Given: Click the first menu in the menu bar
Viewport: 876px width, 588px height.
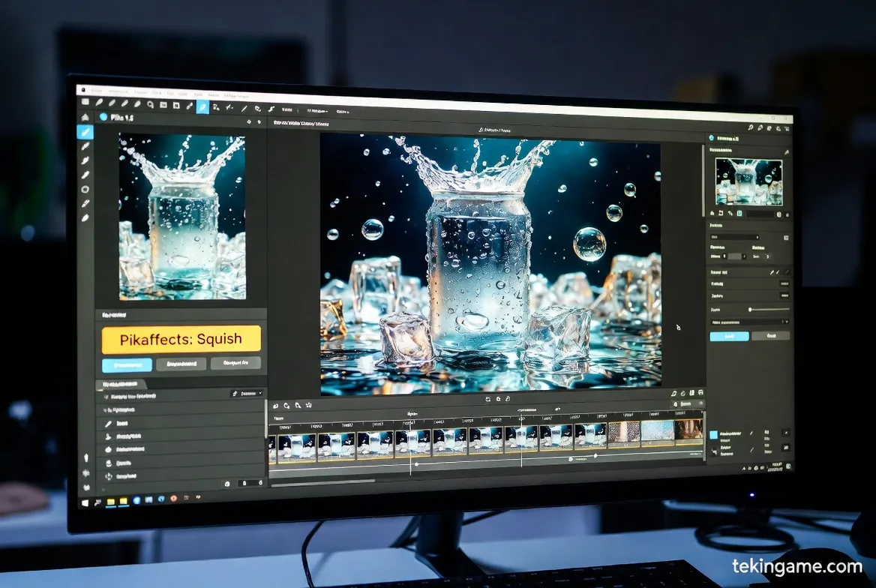Looking at the screenshot, I should [x=97, y=91].
